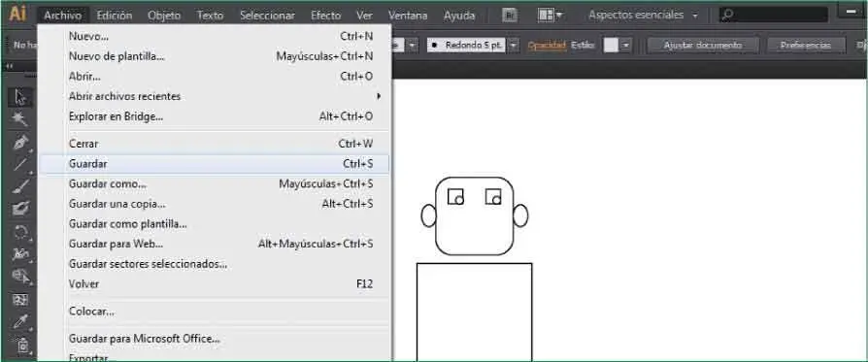Open the Objeto menu
Screen dimensions: 868x362
(164, 16)
